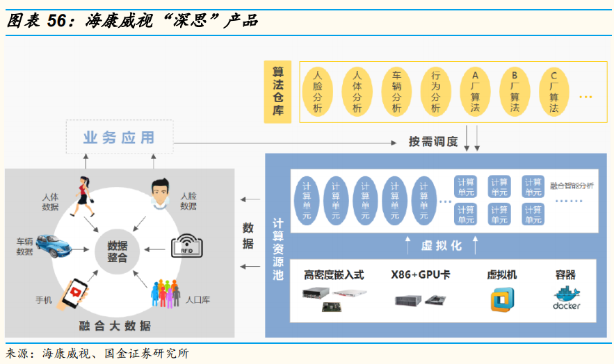614x364 pixels.
Task: Select the 虚拟化 label
Action: pyautogui.click(x=442, y=246)
